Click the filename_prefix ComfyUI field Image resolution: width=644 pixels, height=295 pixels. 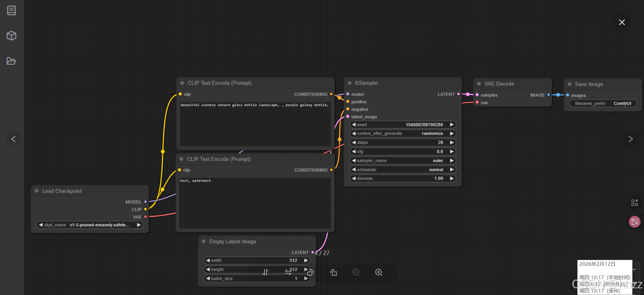pos(603,103)
